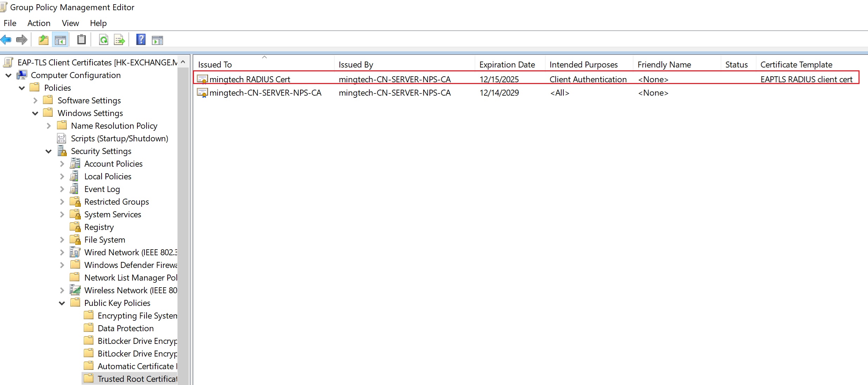This screenshot has height=385, width=868.
Task: Open the File menu
Action: point(10,23)
